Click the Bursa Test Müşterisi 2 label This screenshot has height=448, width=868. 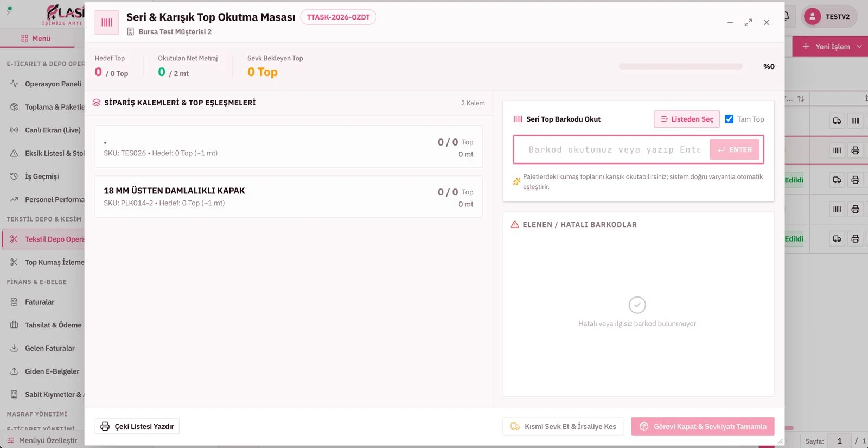coord(175,31)
